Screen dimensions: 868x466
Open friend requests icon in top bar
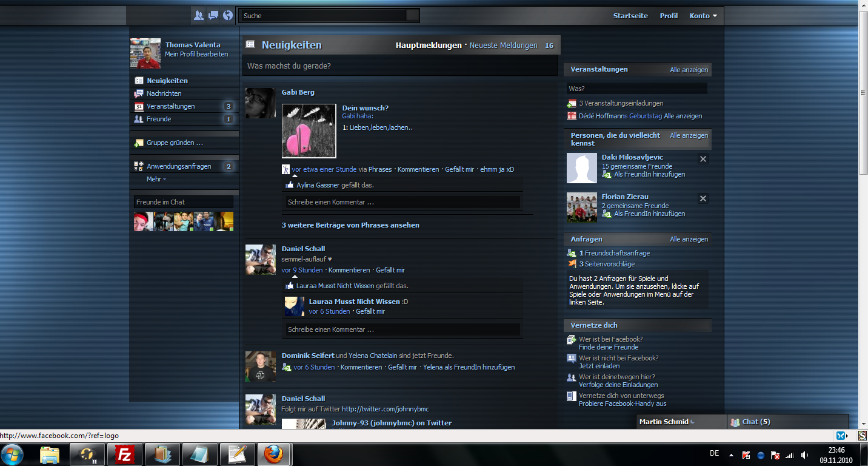pos(198,16)
